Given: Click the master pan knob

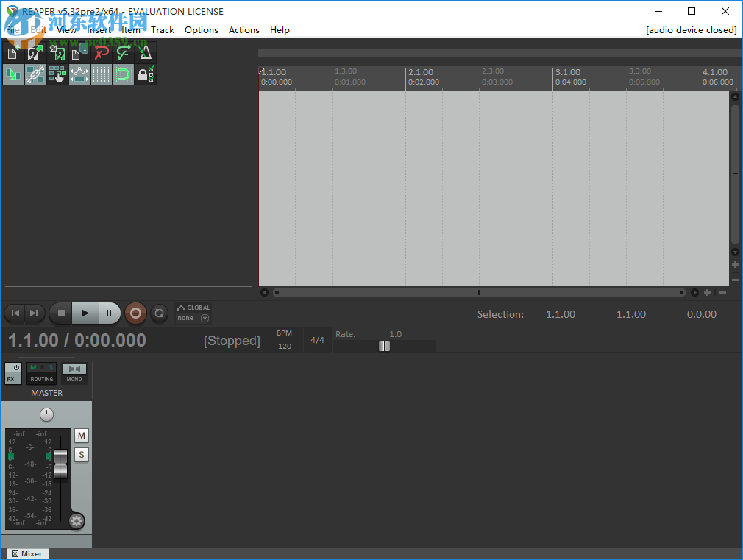Looking at the screenshot, I should pyautogui.click(x=46, y=415).
